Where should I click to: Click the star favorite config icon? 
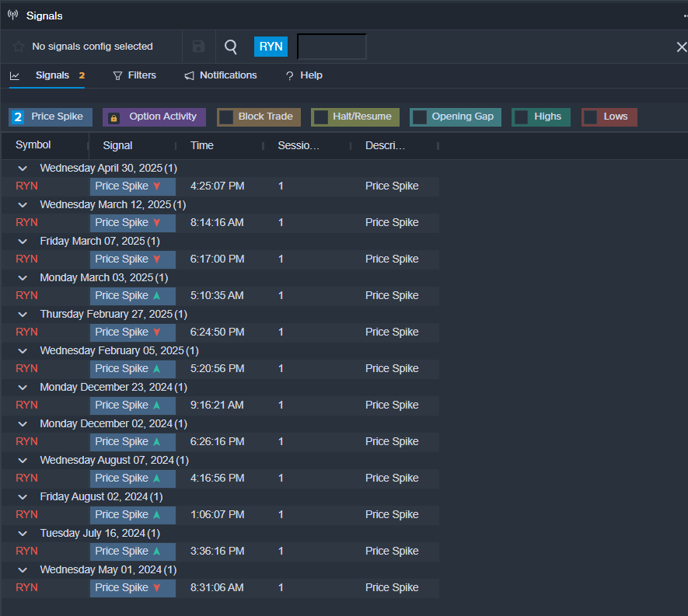(19, 47)
